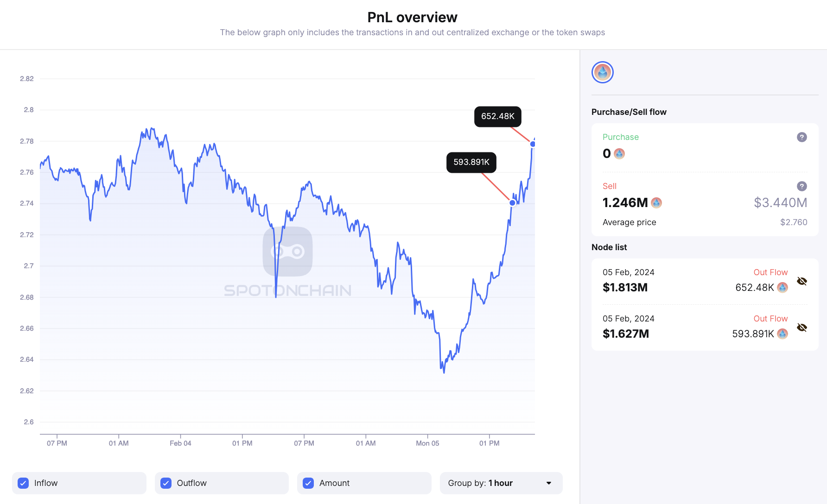
Task: Click token icon next to Purchase amount 0
Action: (x=619, y=154)
